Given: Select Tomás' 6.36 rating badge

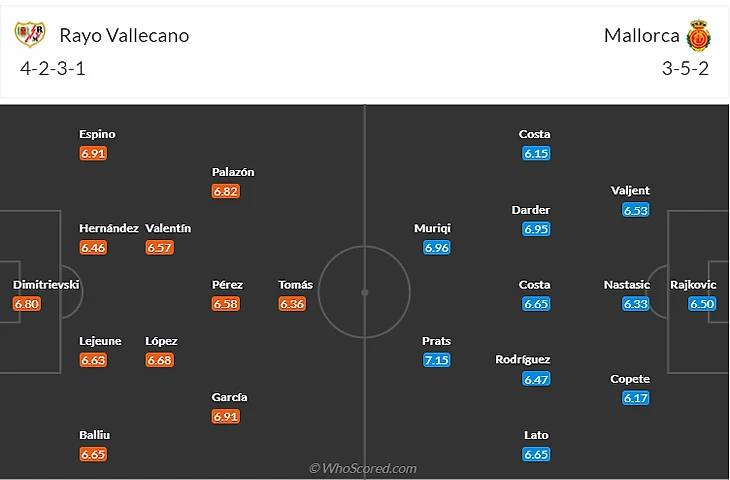Looking at the screenshot, I should [292, 304].
